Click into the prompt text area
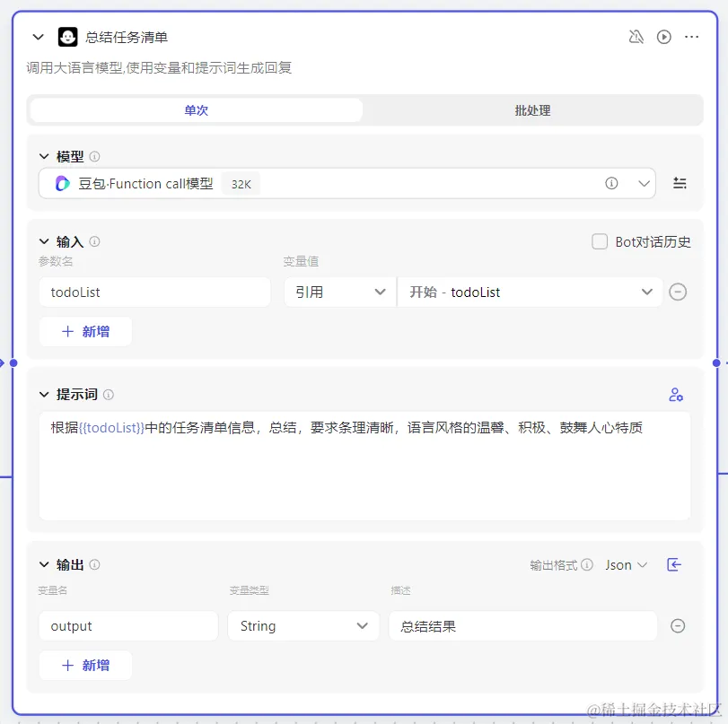The width and height of the screenshot is (728, 724). 364,466
